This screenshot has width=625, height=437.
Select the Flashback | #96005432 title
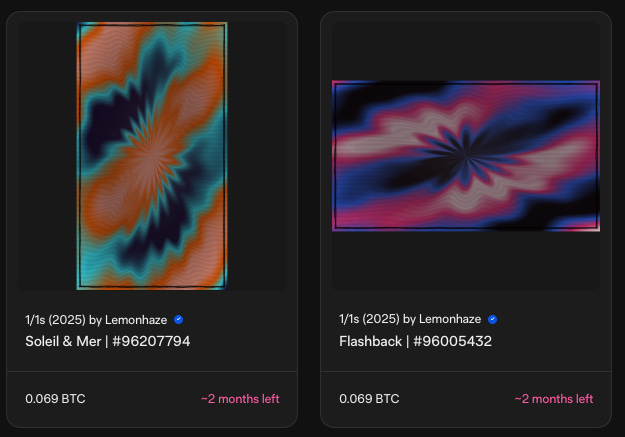[x=415, y=341]
